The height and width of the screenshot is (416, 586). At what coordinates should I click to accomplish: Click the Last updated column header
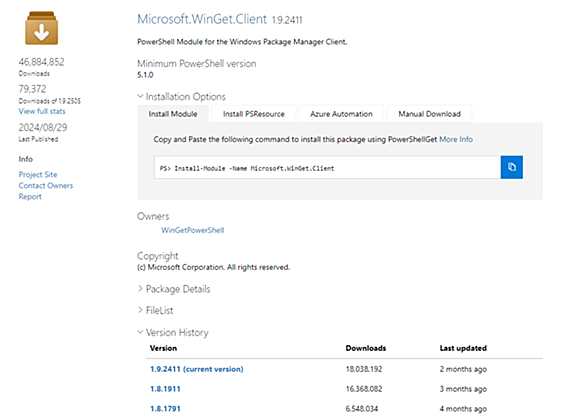[x=463, y=348]
